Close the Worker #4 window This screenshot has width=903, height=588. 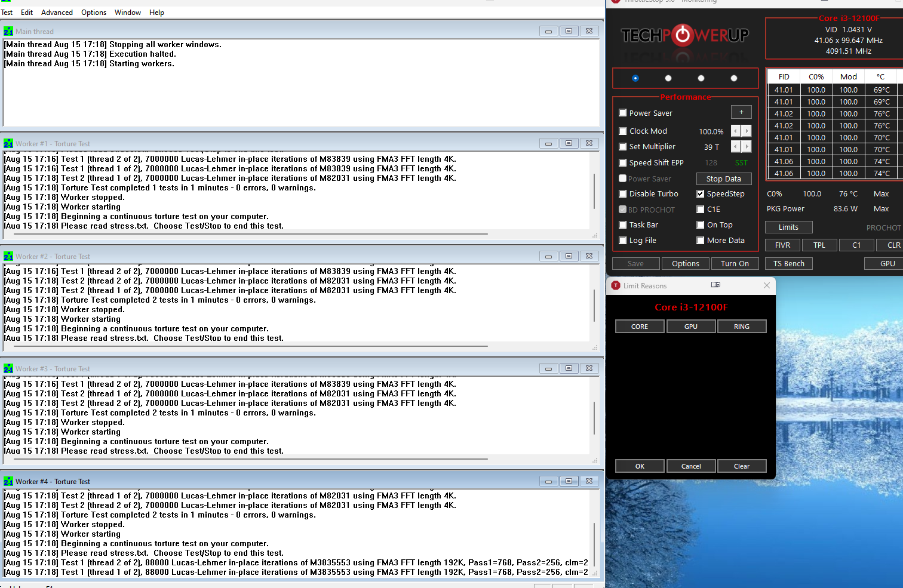(589, 481)
